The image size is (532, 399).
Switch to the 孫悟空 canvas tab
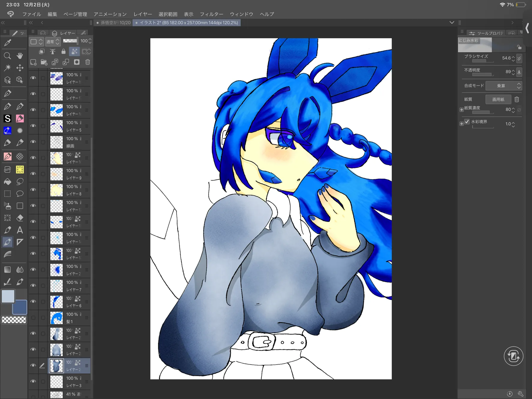pos(114,23)
